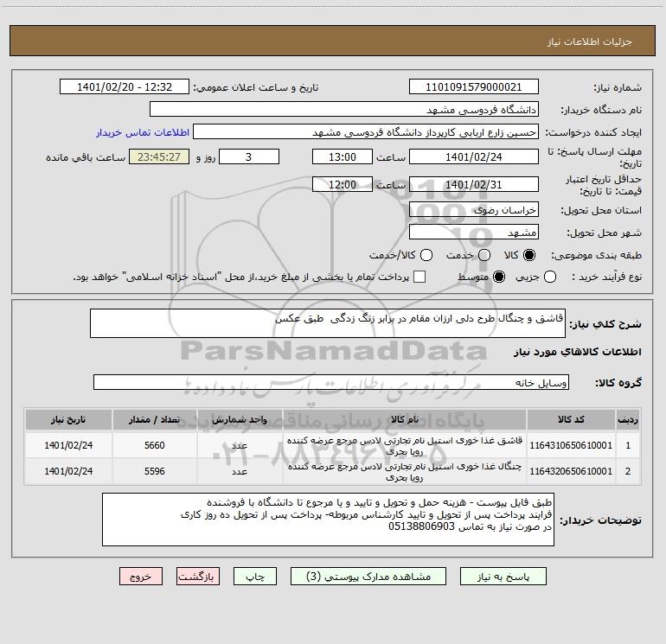Click the requester field حسین زارع اربابی
Viewport: 666px width, 644px height.
tap(366, 132)
